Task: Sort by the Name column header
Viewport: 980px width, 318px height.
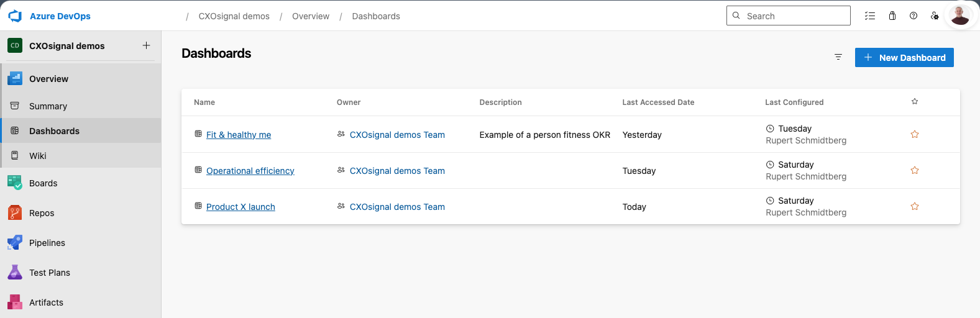Action: point(204,102)
